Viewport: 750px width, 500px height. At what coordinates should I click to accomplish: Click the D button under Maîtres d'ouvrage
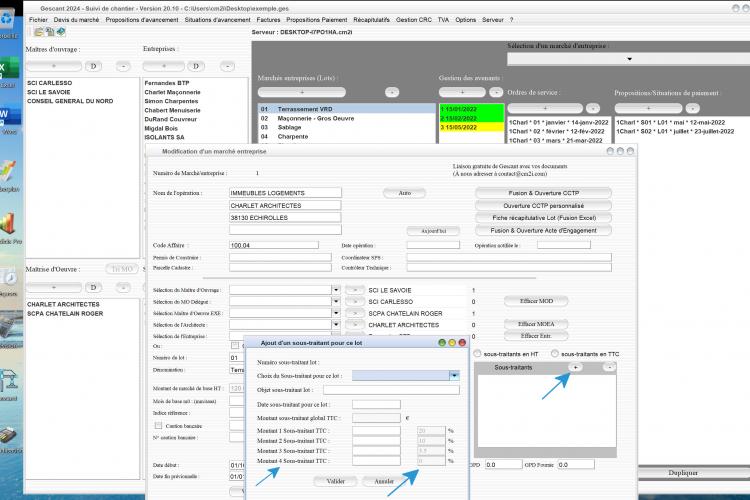(93, 66)
